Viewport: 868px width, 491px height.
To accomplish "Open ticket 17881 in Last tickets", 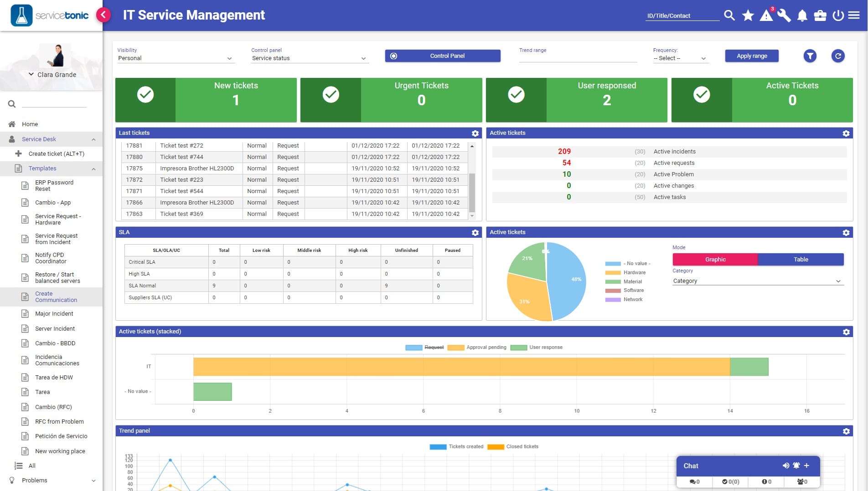I will pos(295,146).
